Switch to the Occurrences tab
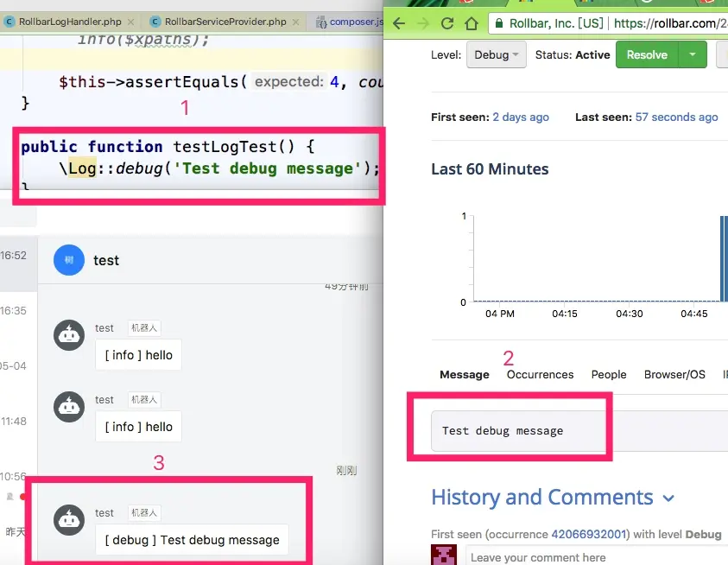 [540, 374]
